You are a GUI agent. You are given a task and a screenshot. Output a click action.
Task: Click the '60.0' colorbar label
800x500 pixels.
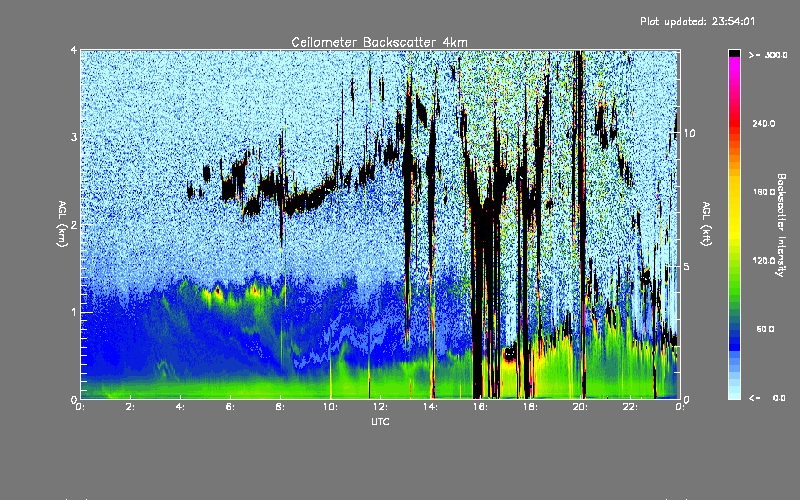[765, 329]
